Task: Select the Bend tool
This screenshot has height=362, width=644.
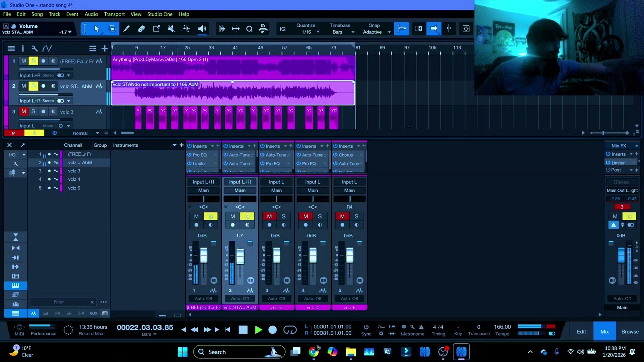Action: [x=187, y=29]
